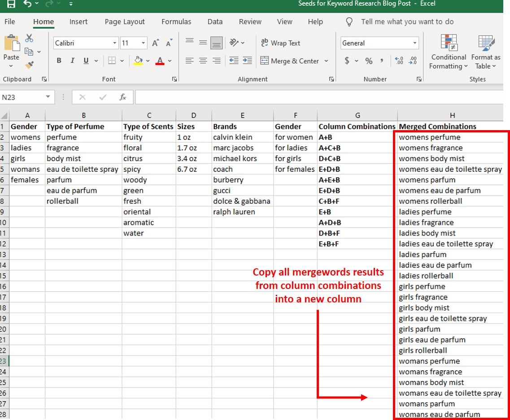Screen dimensions: 510x420
Task: Click the formula bar input area
Action: [x=319, y=97]
